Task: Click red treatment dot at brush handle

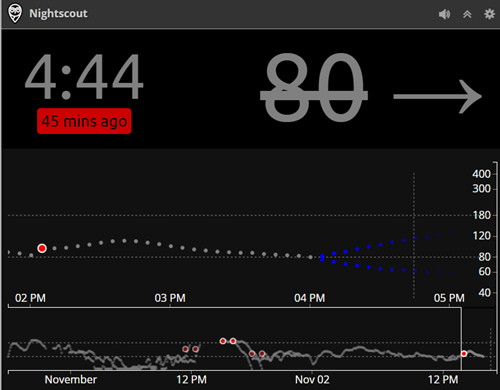Action: tap(464, 354)
